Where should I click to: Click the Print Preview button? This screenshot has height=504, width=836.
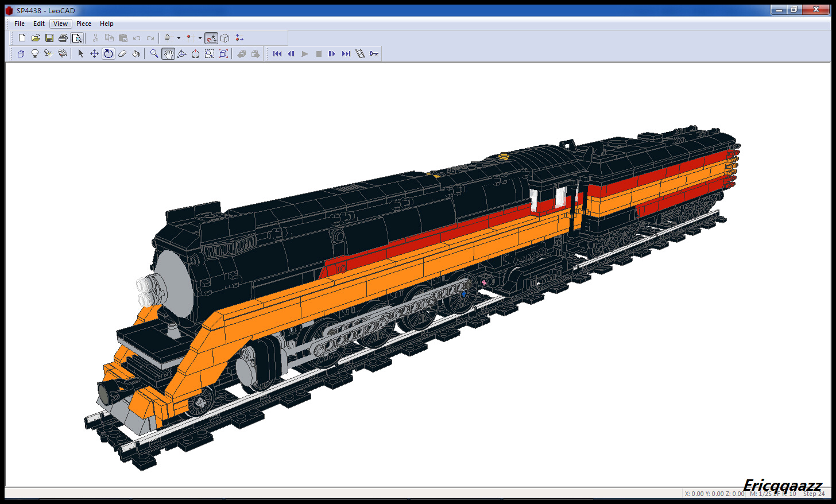[77, 38]
